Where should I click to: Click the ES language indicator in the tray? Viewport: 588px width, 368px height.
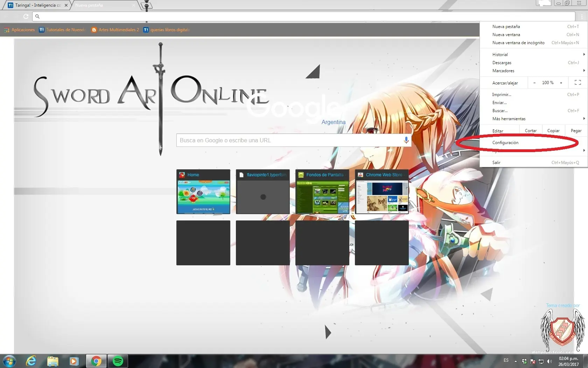click(506, 360)
